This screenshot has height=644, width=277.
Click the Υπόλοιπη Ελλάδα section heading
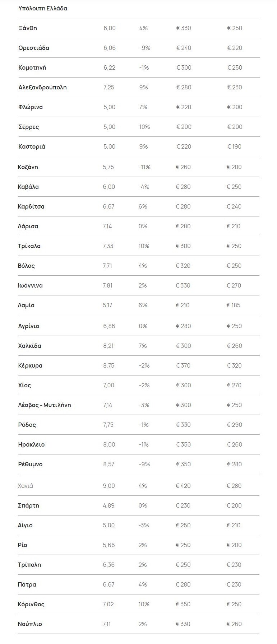point(43,8)
